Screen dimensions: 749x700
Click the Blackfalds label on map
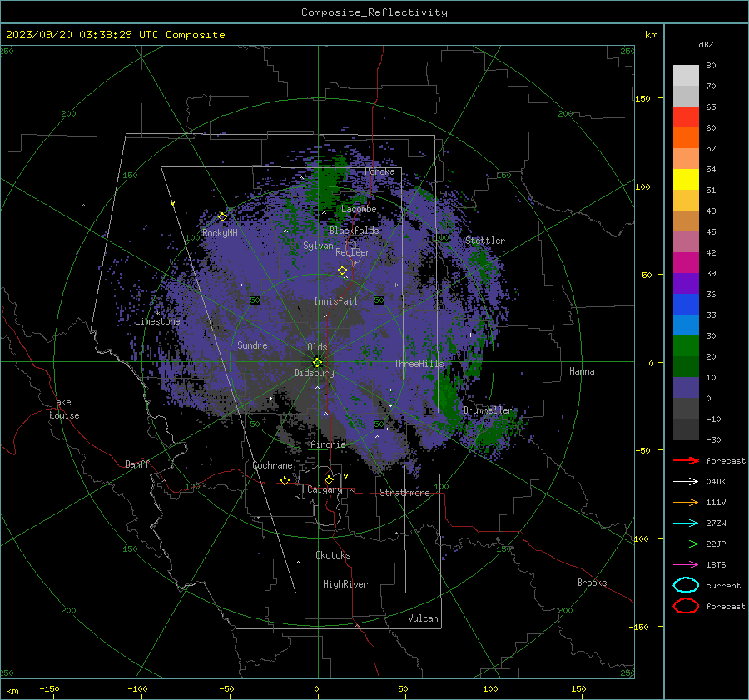click(x=354, y=231)
